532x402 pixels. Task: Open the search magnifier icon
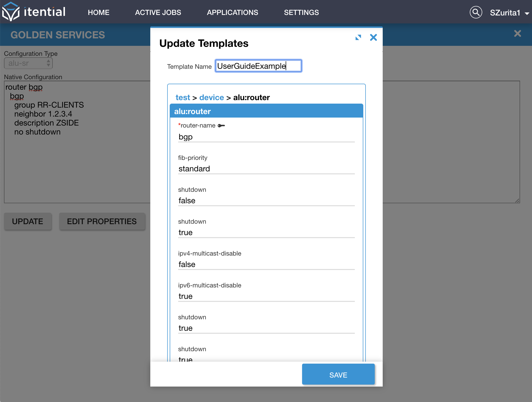click(476, 12)
